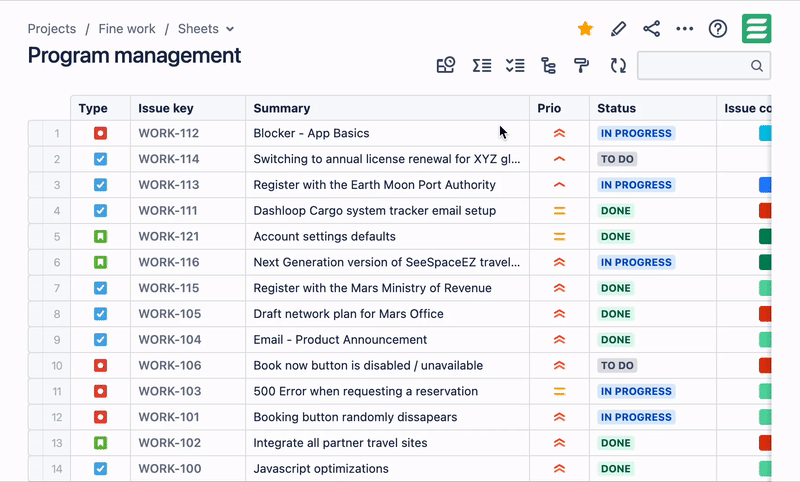
Task: Click the bug type icon of WORK-112
Action: click(101, 134)
